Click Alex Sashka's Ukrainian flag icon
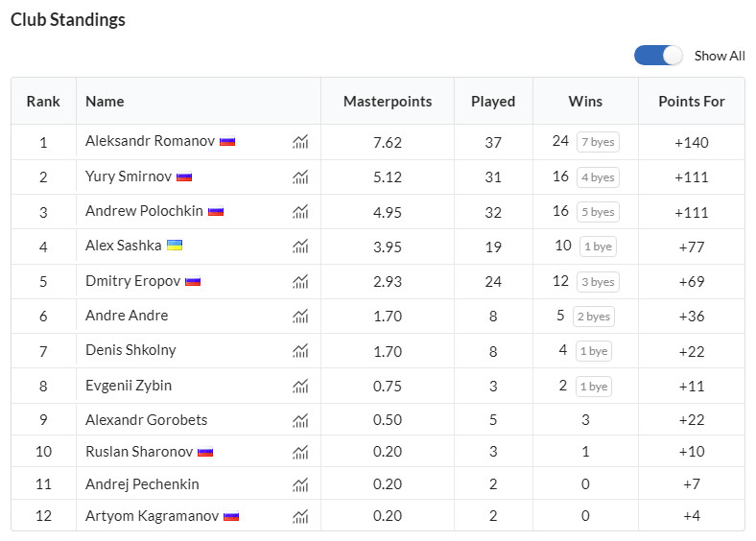This screenshot has height=541, width=756. pos(175,246)
